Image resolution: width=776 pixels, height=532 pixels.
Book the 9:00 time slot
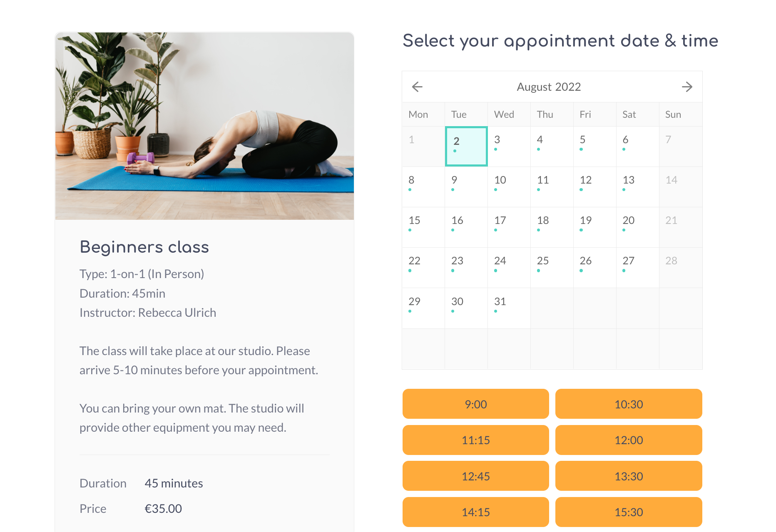[x=476, y=404]
